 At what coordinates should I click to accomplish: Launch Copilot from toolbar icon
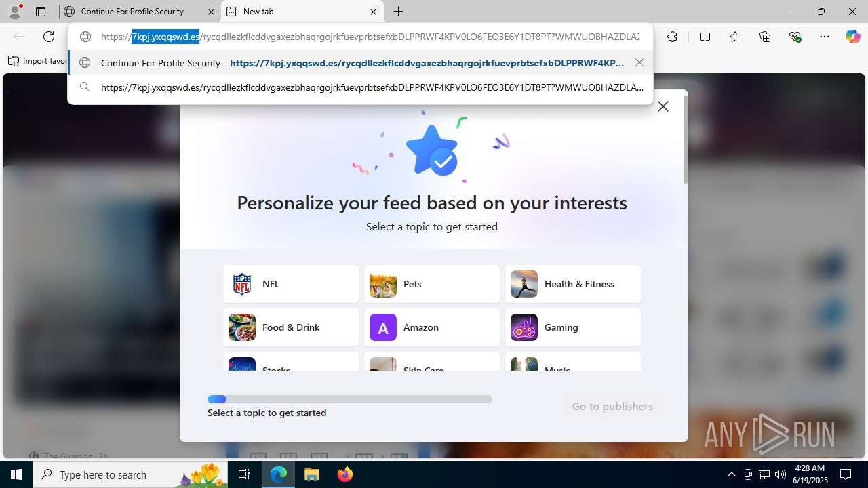pos(852,37)
